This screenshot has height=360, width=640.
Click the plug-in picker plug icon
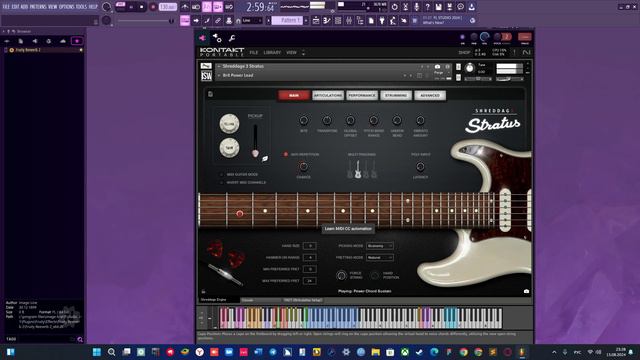(x=382, y=20)
